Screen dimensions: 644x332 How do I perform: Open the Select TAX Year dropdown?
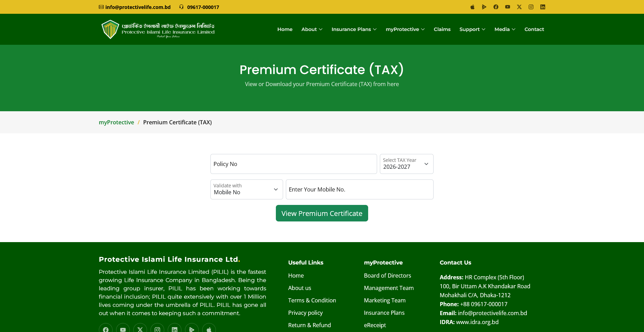pyautogui.click(x=407, y=164)
